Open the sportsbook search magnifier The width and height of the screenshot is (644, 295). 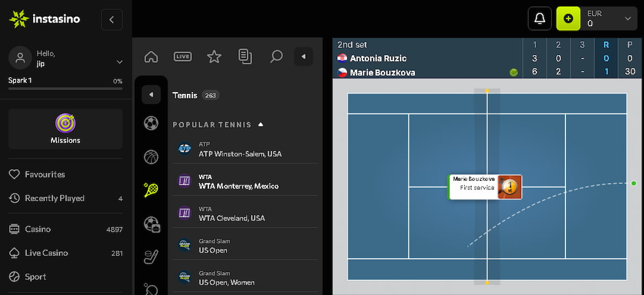point(276,56)
